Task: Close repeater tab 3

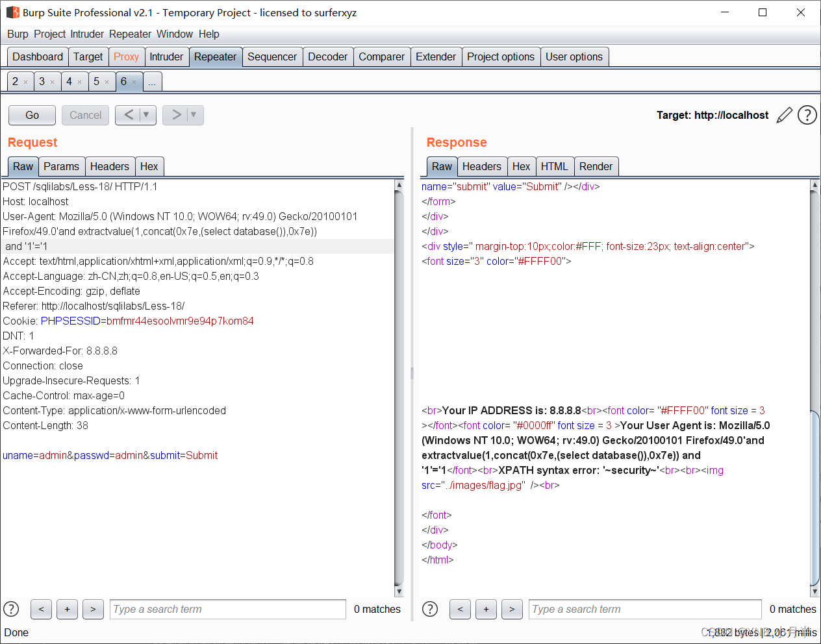Action: (53, 82)
